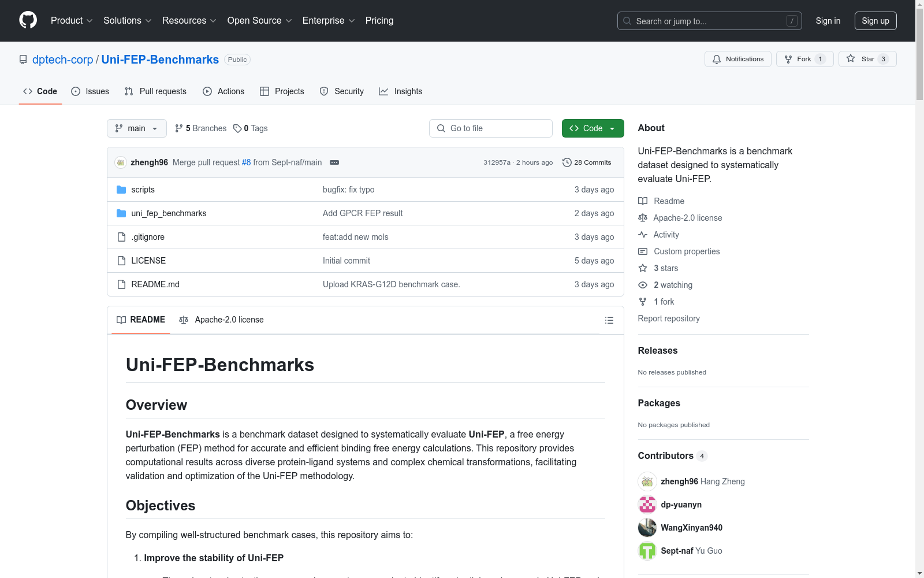The width and height of the screenshot is (924, 578).
Task: Select the Apache-2.0 license tab
Action: (222, 320)
